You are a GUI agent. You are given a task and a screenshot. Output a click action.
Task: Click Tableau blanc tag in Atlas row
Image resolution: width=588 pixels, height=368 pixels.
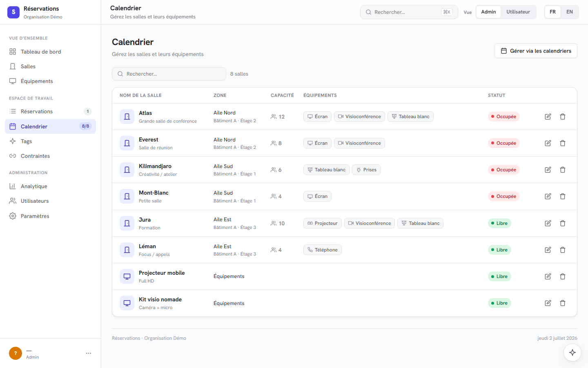point(410,117)
